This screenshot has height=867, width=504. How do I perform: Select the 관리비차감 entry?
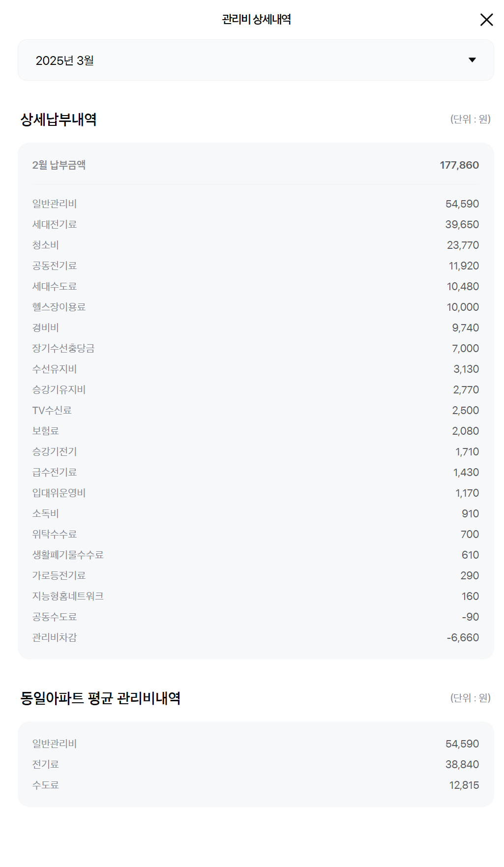(256, 637)
